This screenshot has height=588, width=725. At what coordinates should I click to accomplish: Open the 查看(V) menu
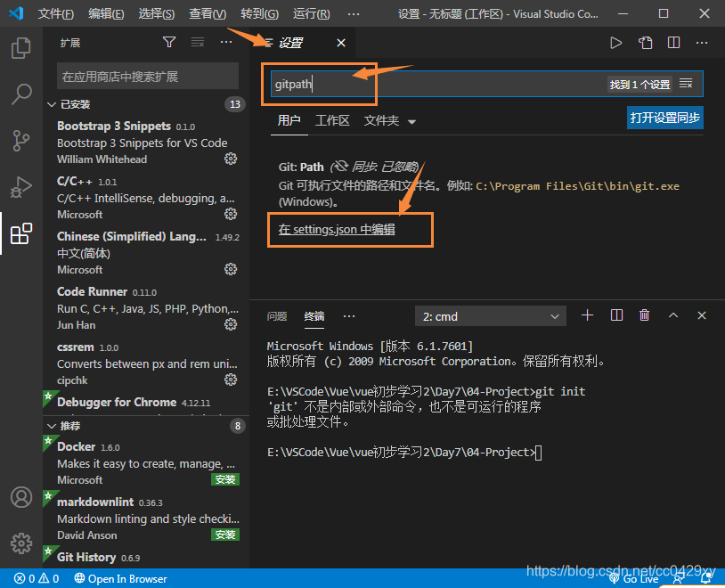(x=208, y=14)
